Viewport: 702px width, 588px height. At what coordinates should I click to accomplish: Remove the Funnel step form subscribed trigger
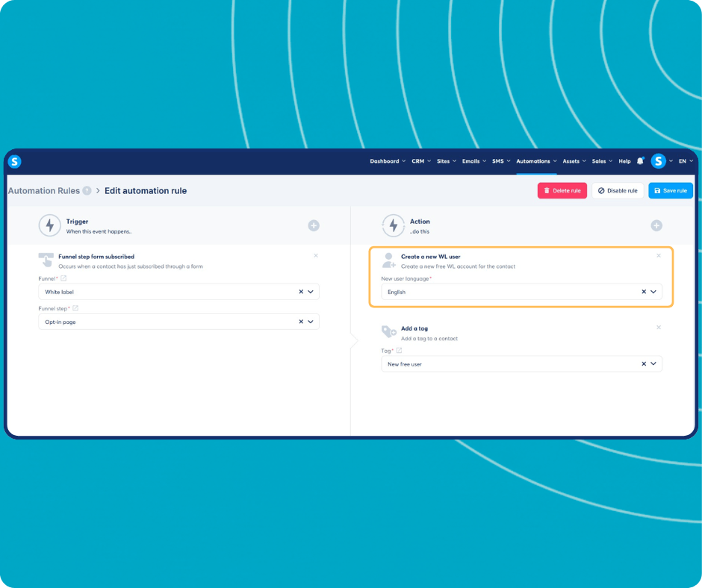(316, 255)
